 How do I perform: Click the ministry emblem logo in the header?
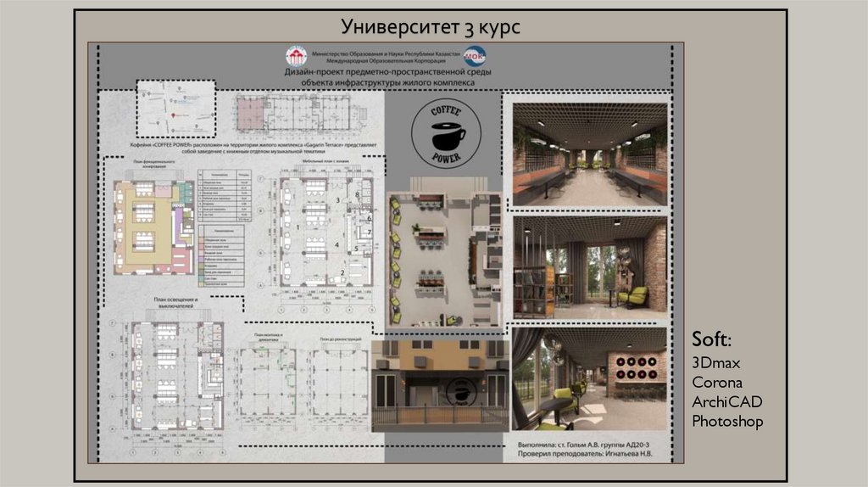(296, 56)
